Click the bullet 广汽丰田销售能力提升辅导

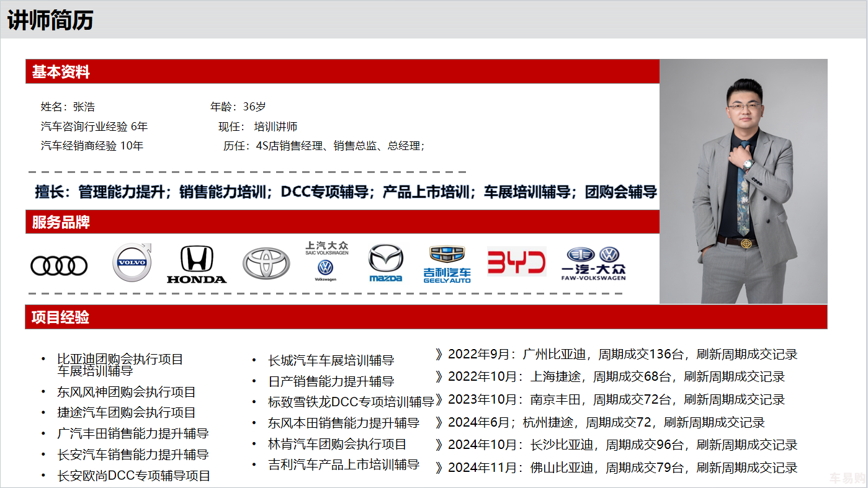(x=133, y=433)
